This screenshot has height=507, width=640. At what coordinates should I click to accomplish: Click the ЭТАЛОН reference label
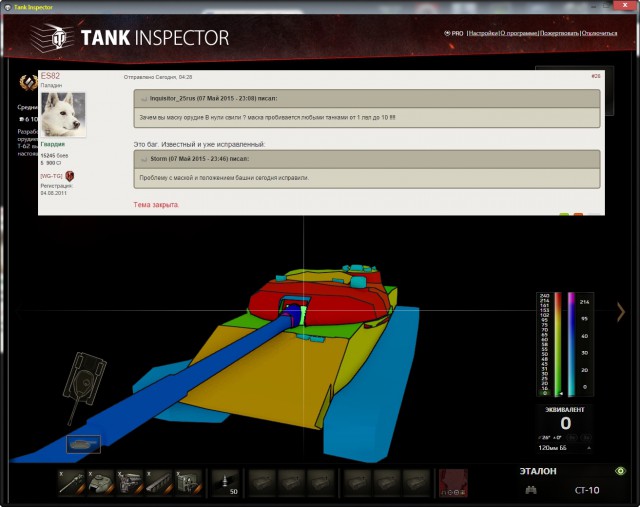point(538,471)
